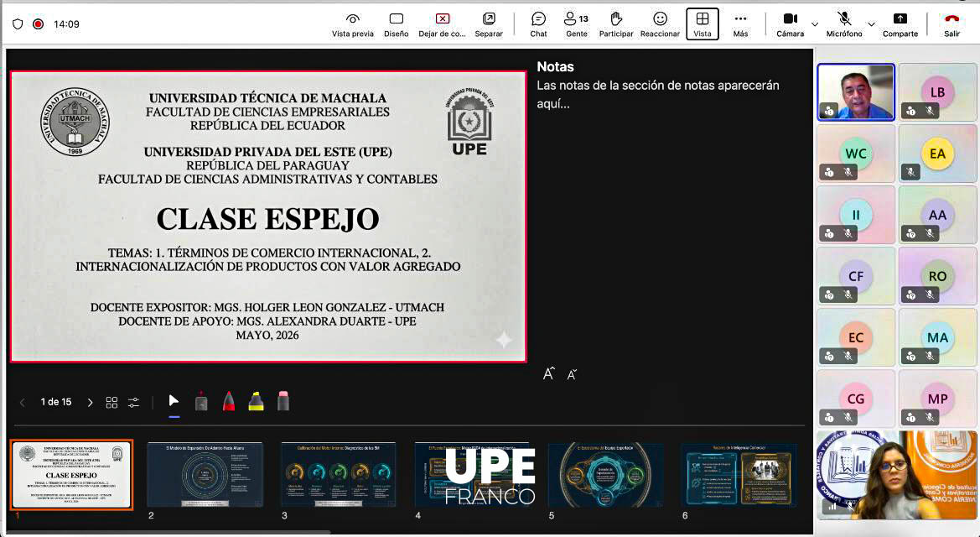Select the presenter's video tile
Viewport: 980px width, 537px height.
tap(856, 92)
